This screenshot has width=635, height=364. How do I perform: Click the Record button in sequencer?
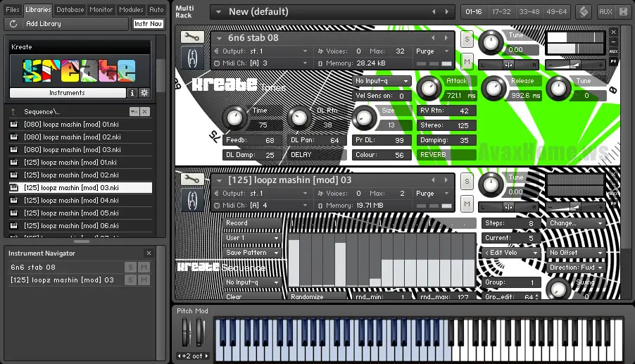coord(252,223)
